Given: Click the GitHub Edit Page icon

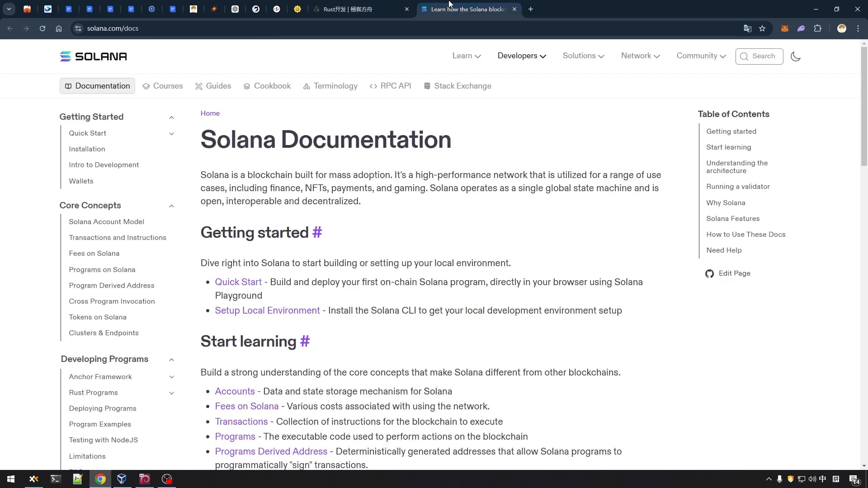Looking at the screenshot, I should pyautogui.click(x=709, y=274).
